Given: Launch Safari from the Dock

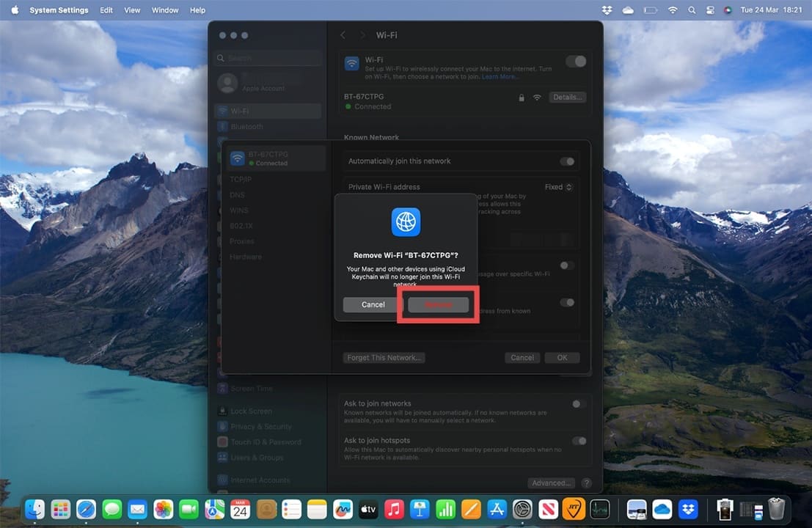Looking at the screenshot, I should point(86,510).
